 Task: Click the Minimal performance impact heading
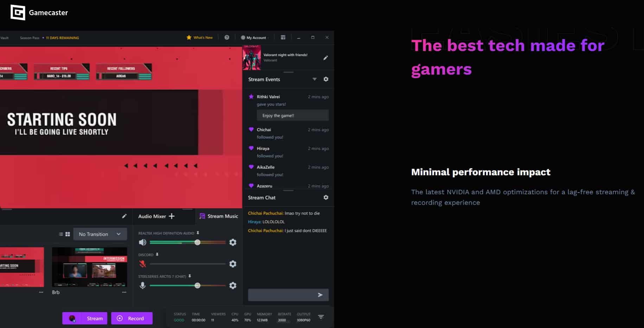(481, 172)
